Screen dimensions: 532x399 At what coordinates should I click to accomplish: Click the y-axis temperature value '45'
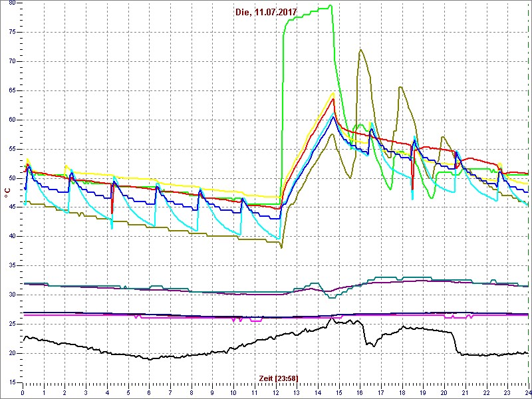point(11,207)
